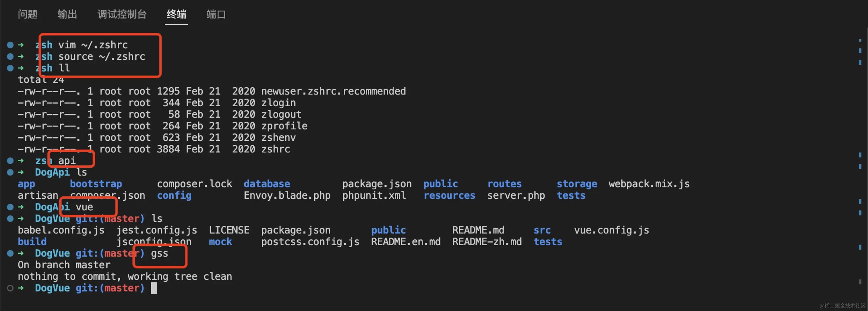Click the command dot beside the 'api' command
This screenshot has height=311, width=868.
[10, 161]
